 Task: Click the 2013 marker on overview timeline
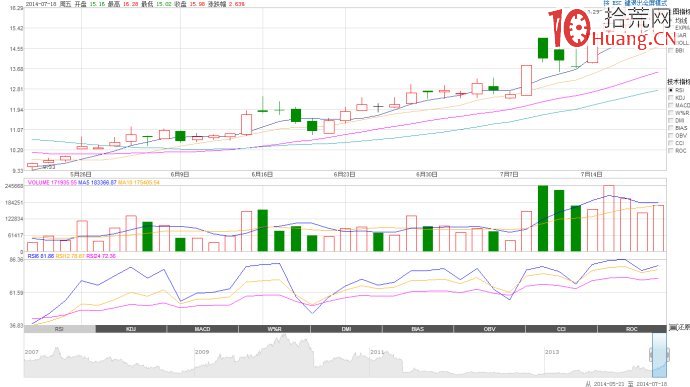[x=552, y=352]
